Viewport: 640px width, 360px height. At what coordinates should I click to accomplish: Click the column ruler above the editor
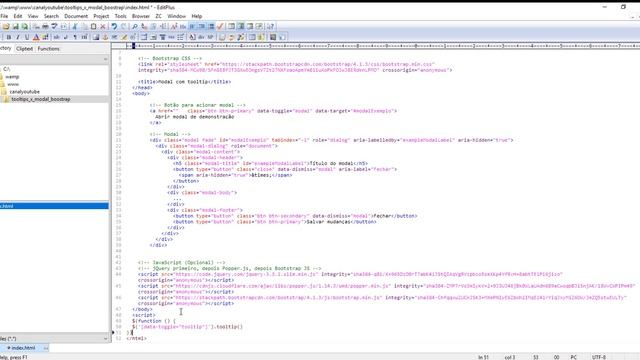tap(383, 46)
